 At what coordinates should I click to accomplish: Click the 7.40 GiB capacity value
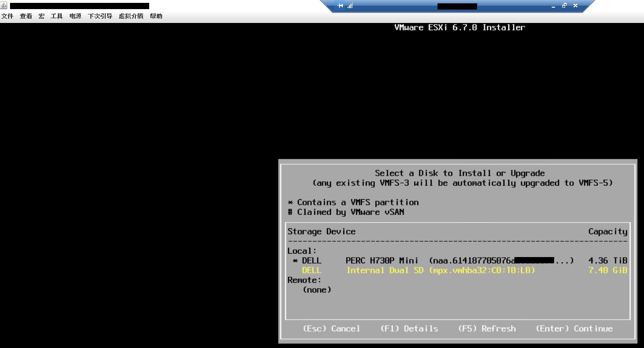pos(608,270)
